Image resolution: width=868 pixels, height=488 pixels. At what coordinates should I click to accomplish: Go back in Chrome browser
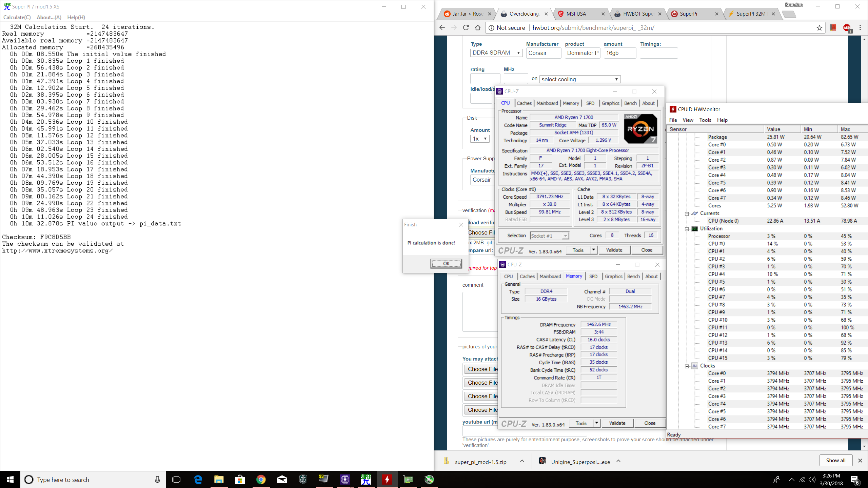[442, 28]
